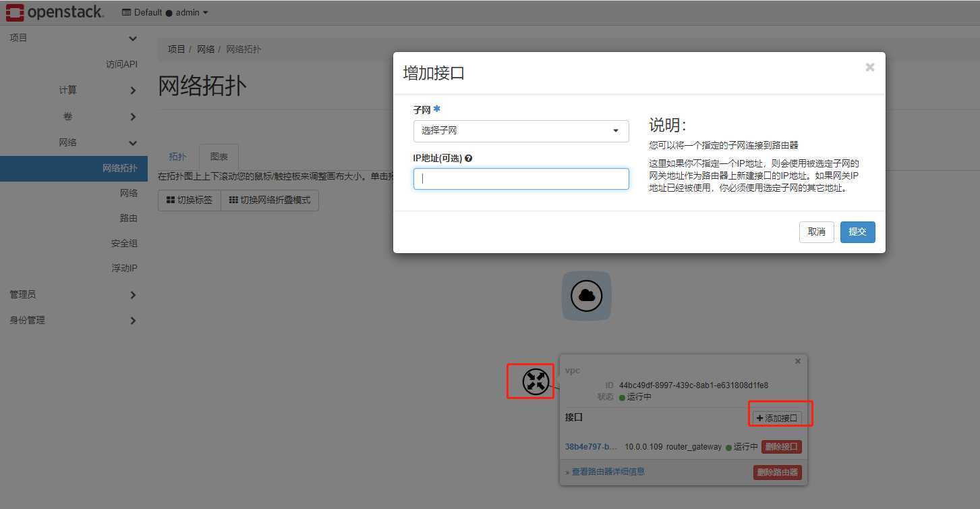This screenshot has height=509, width=980.
Task: Click 取消 to cancel the dialog
Action: [817, 232]
